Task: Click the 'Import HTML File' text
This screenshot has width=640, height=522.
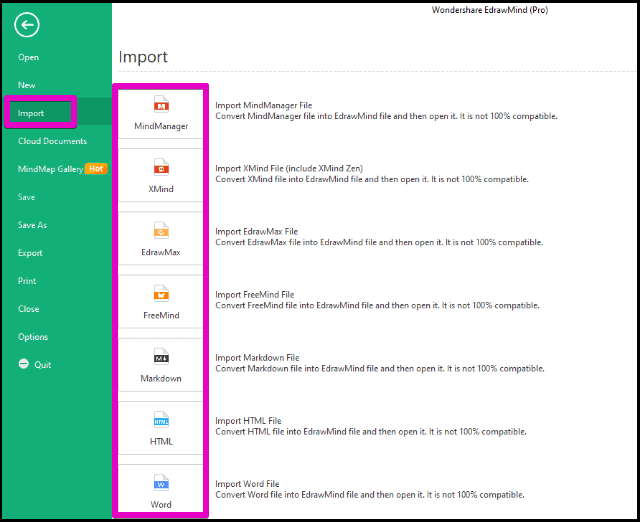Action: [x=248, y=421]
